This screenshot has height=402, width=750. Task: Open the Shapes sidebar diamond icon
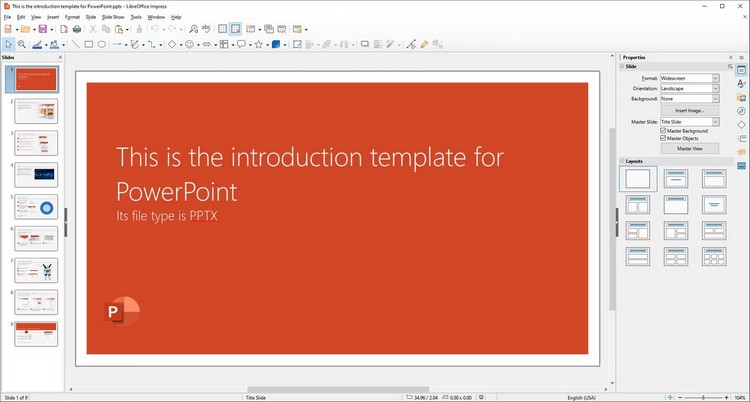(741, 125)
